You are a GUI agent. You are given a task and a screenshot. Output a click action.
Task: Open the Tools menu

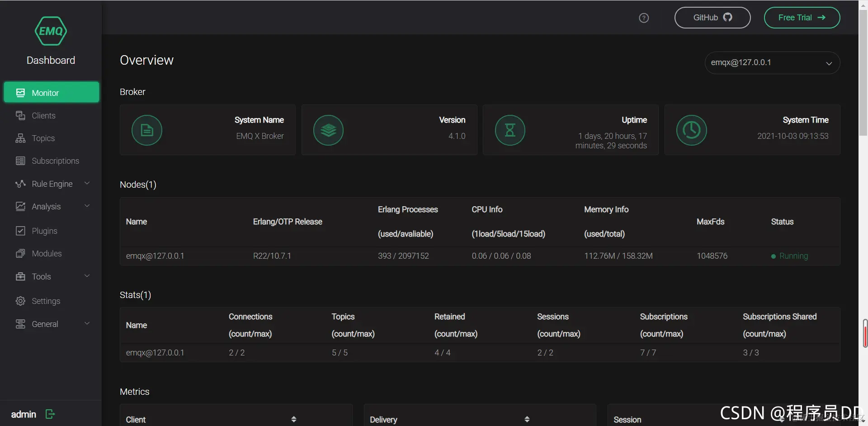pos(41,276)
